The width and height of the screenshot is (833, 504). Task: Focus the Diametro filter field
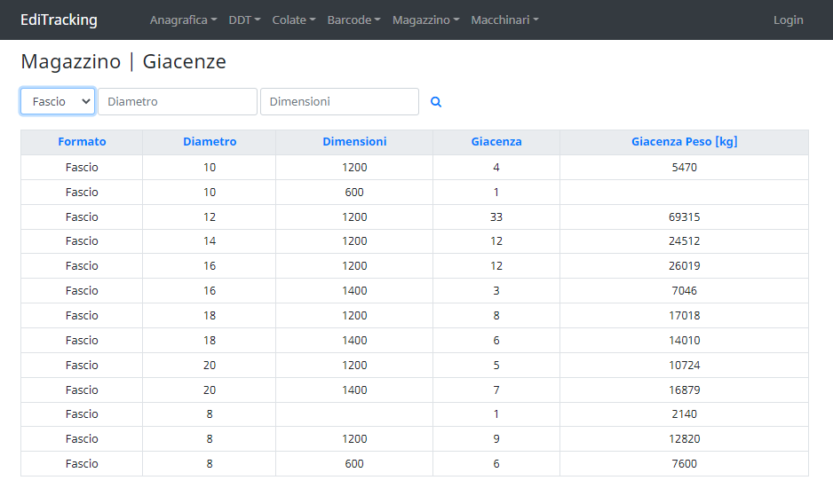pos(178,101)
